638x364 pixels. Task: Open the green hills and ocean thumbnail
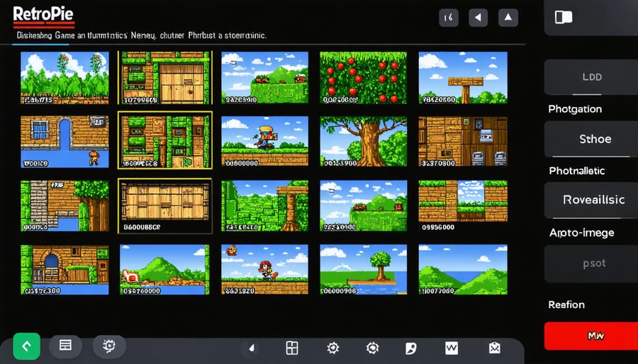coord(463,270)
